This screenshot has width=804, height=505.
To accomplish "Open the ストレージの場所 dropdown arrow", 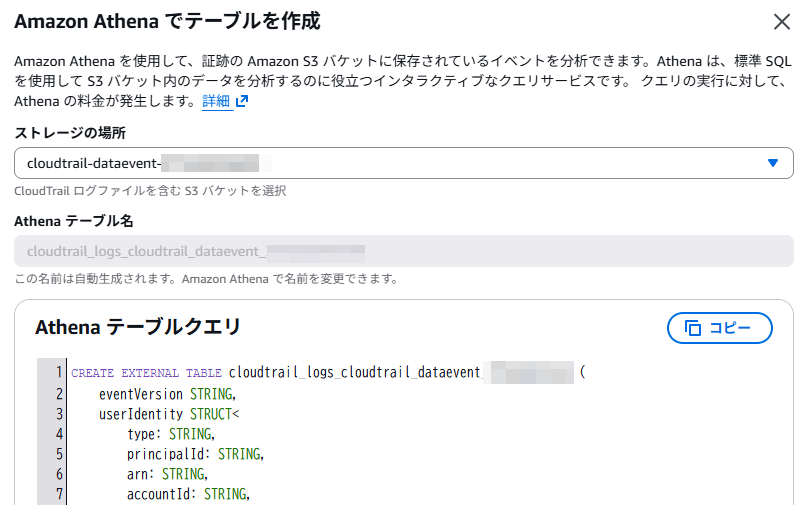I will click(773, 163).
